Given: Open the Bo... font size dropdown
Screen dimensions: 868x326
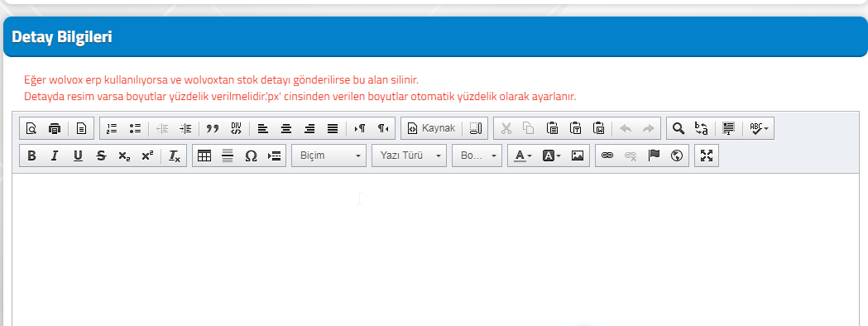Looking at the screenshot, I should tap(477, 156).
